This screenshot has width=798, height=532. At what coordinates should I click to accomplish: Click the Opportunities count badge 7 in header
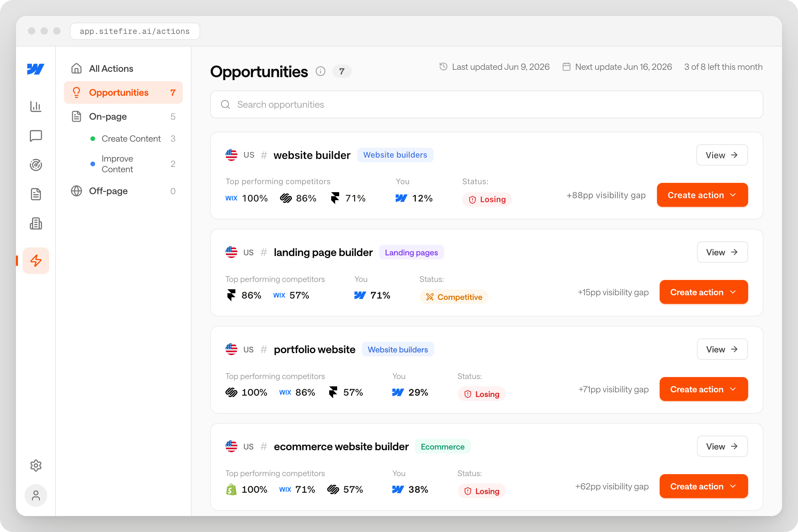[x=342, y=71]
